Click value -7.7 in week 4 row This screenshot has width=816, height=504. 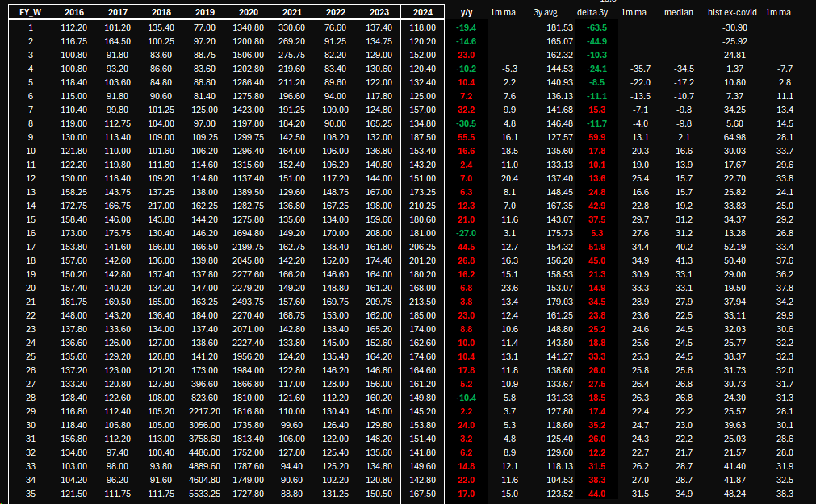click(x=785, y=69)
